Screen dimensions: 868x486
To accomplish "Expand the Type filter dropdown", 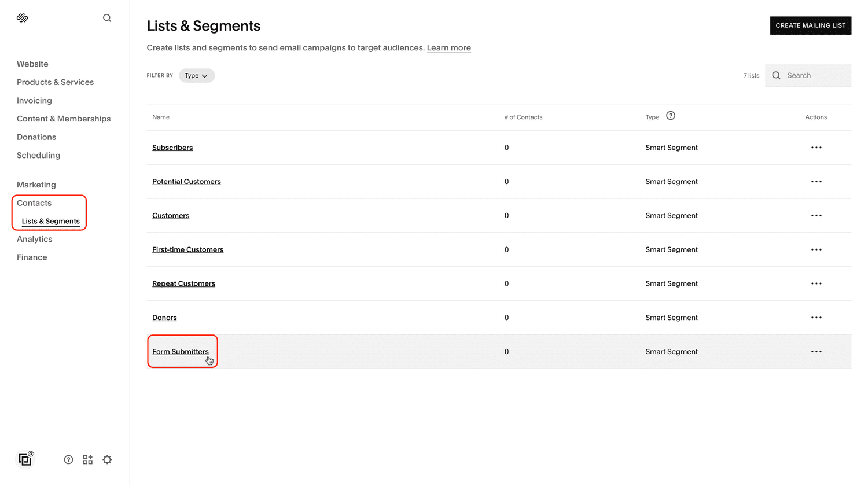I will tap(197, 76).
